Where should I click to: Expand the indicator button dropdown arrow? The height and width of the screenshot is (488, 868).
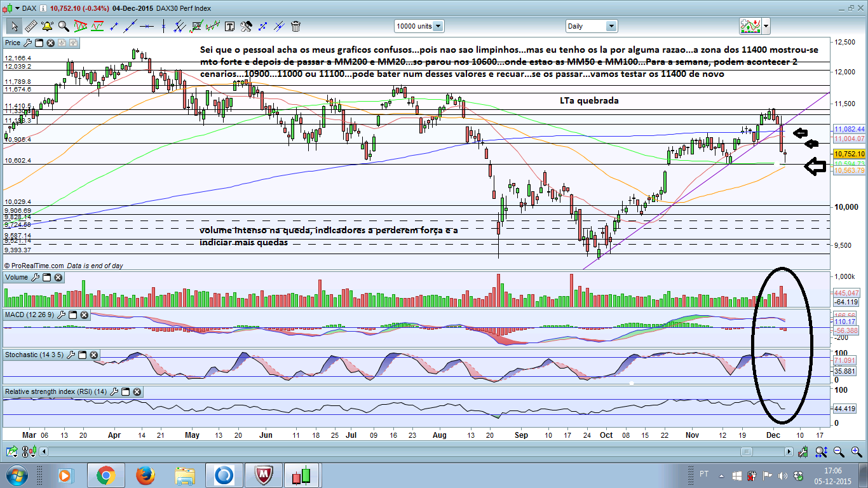[766, 26]
